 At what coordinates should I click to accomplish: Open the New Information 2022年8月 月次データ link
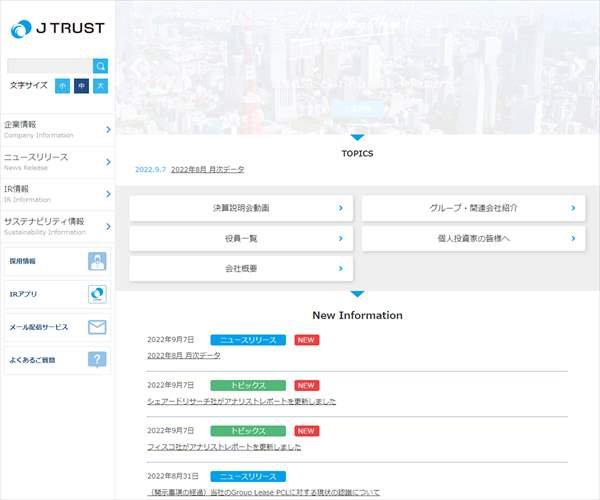pos(184,355)
